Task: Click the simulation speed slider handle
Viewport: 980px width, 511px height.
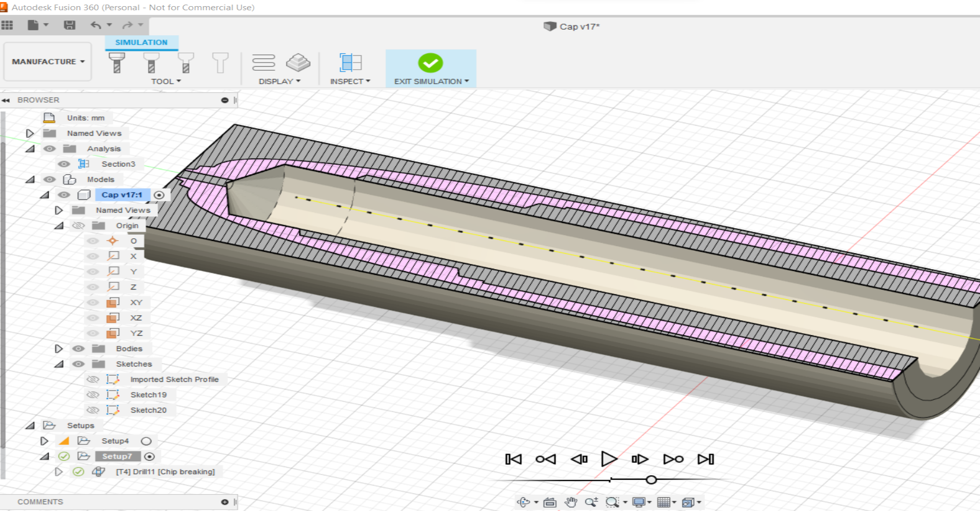Action: (651, 480)
